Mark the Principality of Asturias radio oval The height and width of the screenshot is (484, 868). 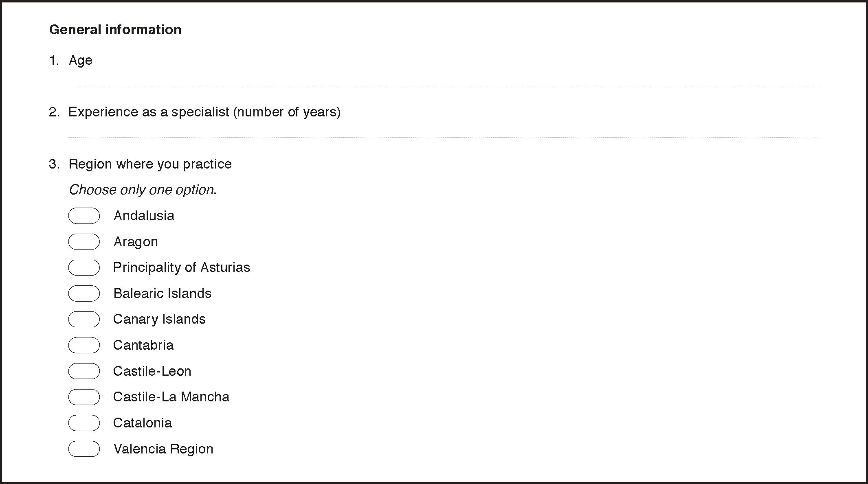84,267
